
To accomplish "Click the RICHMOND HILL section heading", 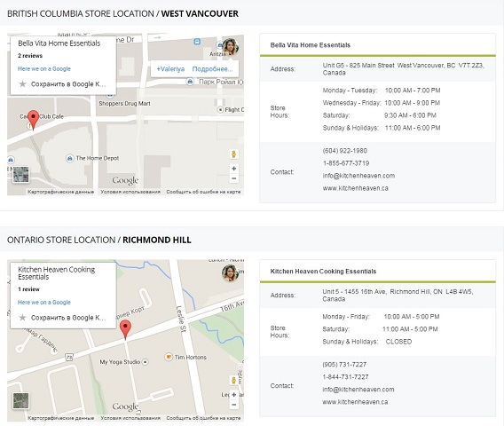I will (157, 240).
